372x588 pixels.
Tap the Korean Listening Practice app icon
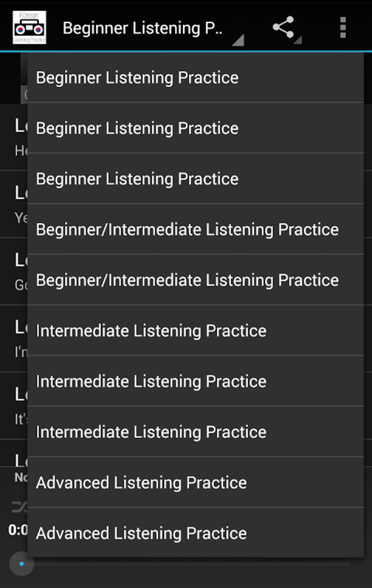(29, 27)
